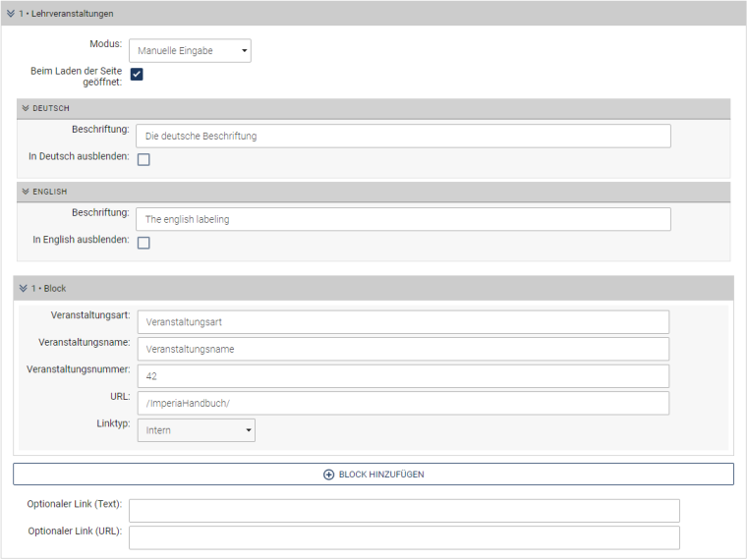Click the URL field with /ImperiaHandbuch/
Viewport: 748px width, 560px height.
[x=403, y=403]
